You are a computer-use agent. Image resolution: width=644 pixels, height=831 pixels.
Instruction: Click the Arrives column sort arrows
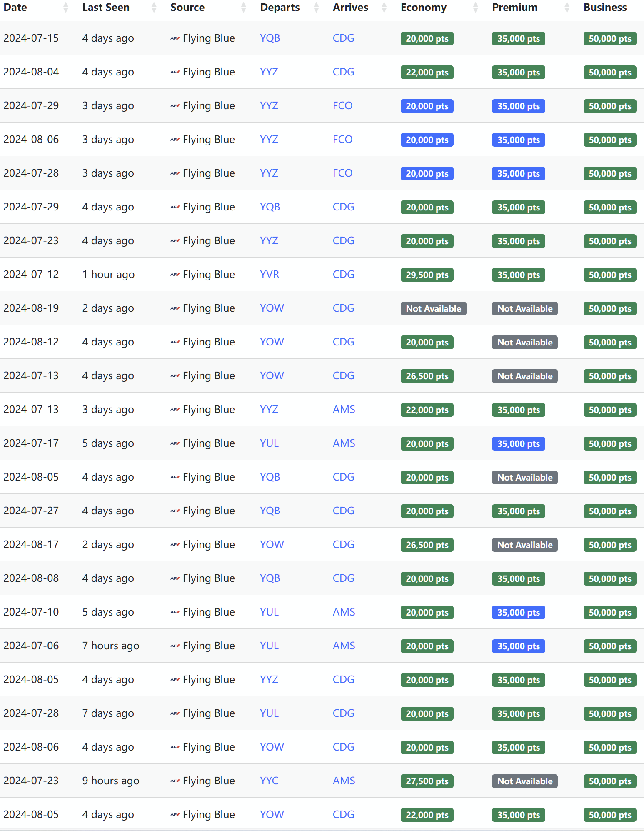384,8
